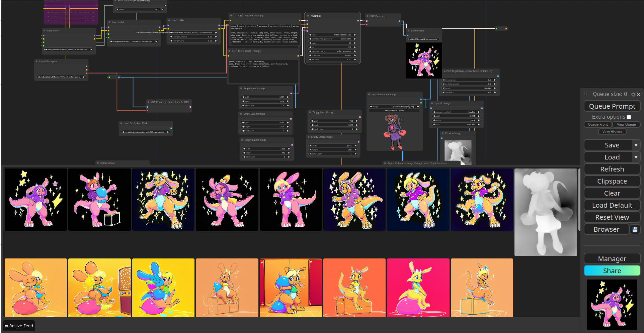The height and width of the screenshot is (333, 644).
Task: Collapse the Save Image node
Action: (408, 31)
